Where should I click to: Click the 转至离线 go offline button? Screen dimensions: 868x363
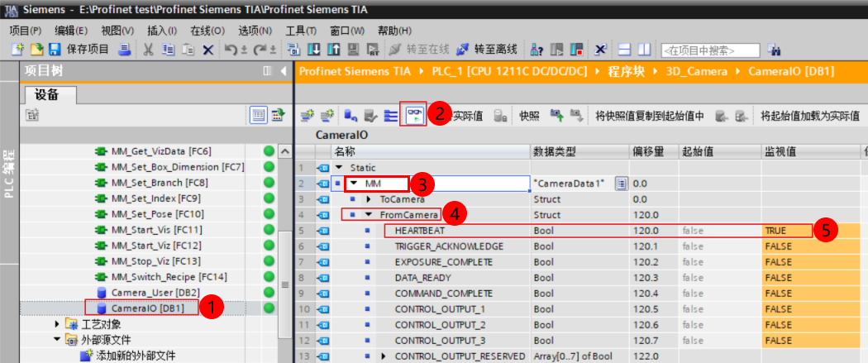tap(487, 50)
